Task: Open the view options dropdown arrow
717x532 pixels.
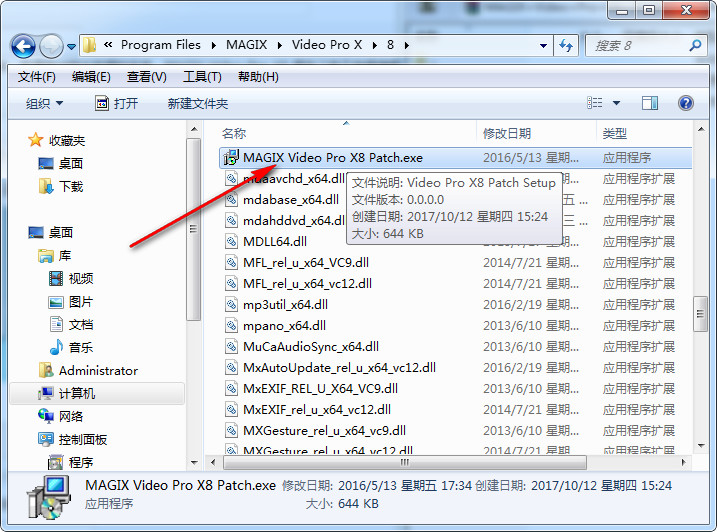Action: [x=616, y=103]
